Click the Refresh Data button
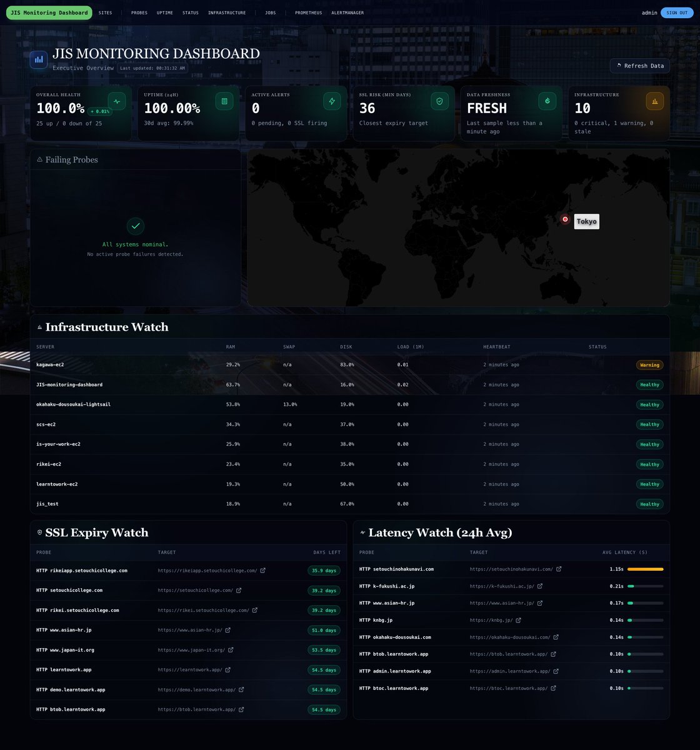Screen dimensions: 700x750 [x=640, y=66]
